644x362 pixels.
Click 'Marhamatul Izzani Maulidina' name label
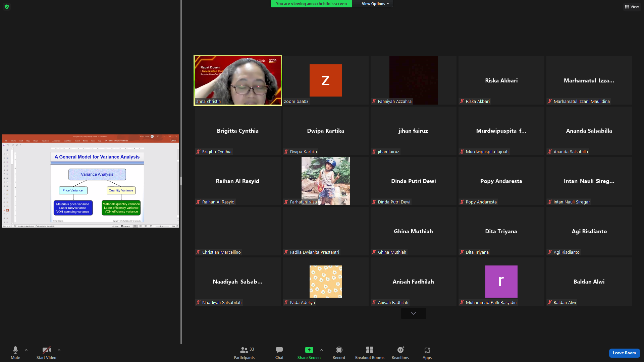pyautogui.click(x=582, y=101)
